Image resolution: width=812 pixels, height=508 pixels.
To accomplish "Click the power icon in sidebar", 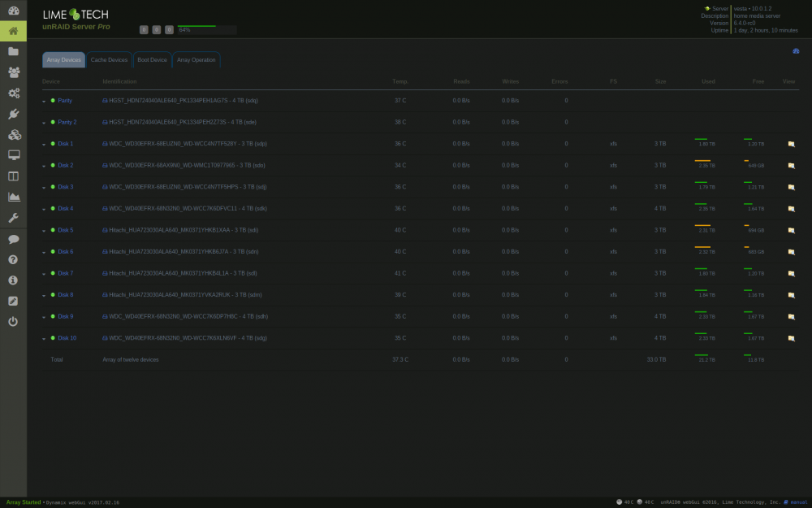I will pos(14,322).
